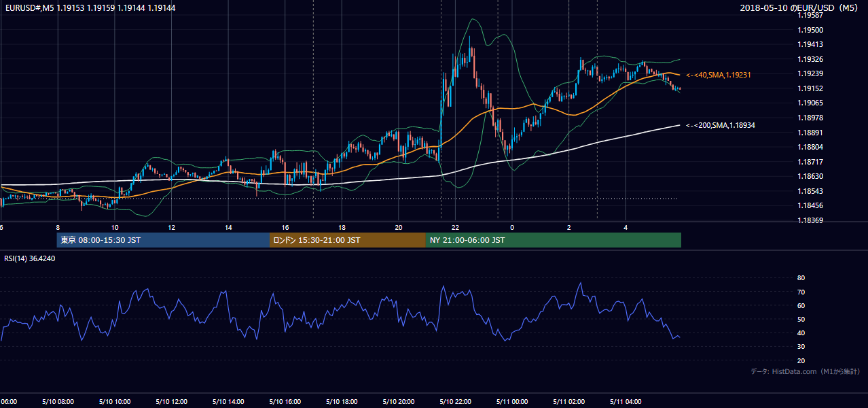This screenshot has height=408, width=868.
Task: Click the 1.18630 price axis label
Action: click(811, 176)
